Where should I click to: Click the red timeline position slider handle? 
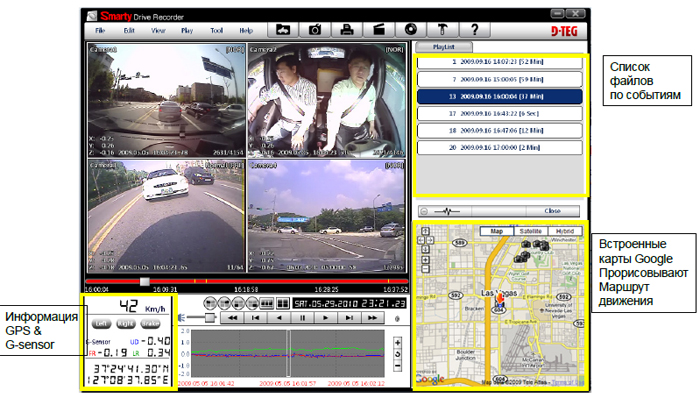coord(145,282)
